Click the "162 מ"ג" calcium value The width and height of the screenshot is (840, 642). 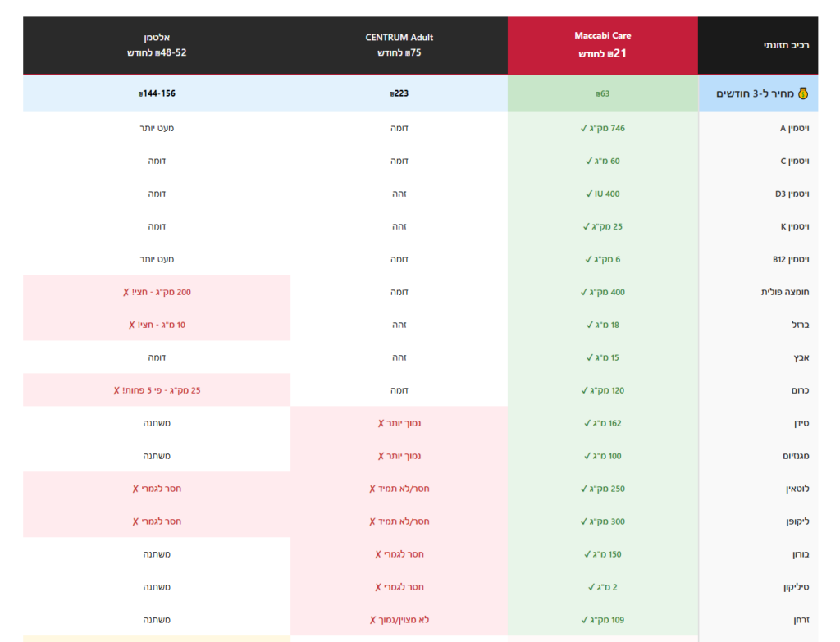point(603,423)
